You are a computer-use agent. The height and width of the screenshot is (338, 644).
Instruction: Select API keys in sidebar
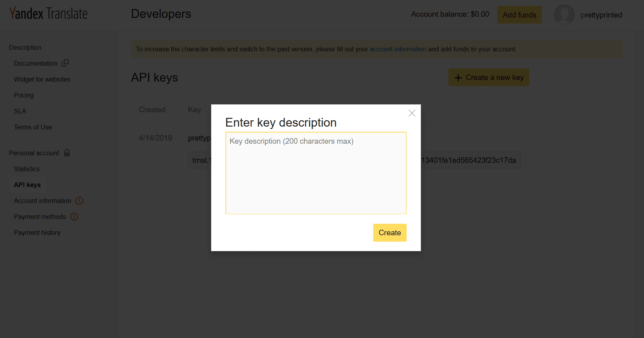tap(27, 185)
